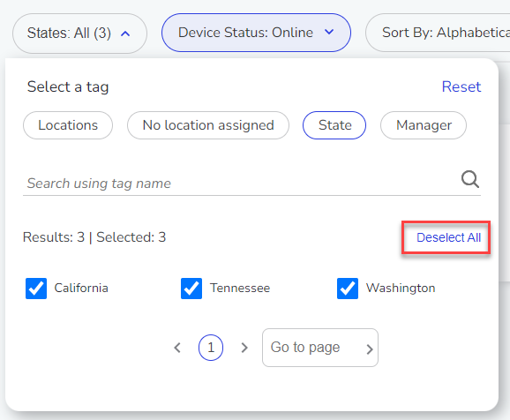Click the search magnifier icon

470,179
